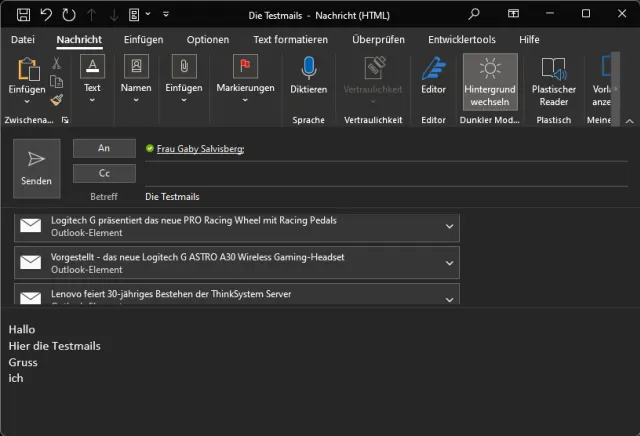Click the redo icon in title bar
The height and width of the screenshot is (436, 640).
(69, 15)
